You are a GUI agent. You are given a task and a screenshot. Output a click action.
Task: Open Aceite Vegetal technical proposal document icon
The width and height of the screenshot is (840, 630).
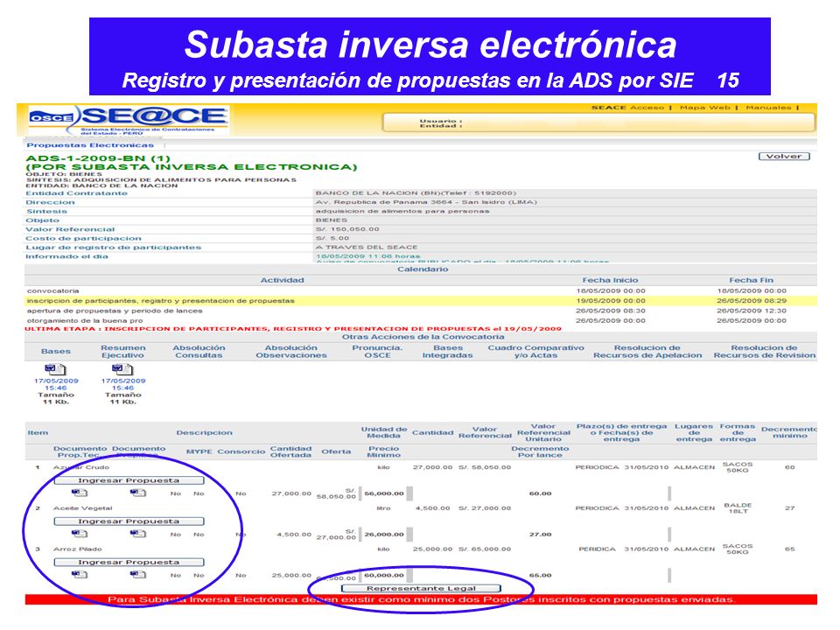coord(80,534)
